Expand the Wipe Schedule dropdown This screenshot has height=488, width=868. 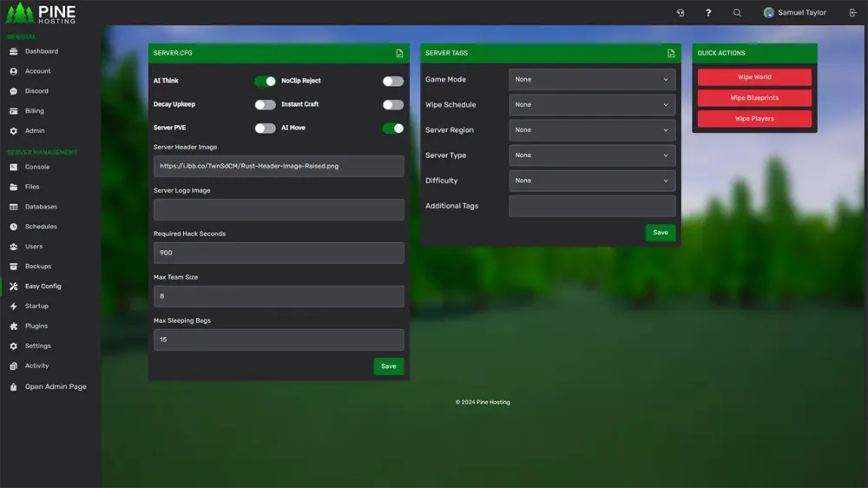(592, 105)
